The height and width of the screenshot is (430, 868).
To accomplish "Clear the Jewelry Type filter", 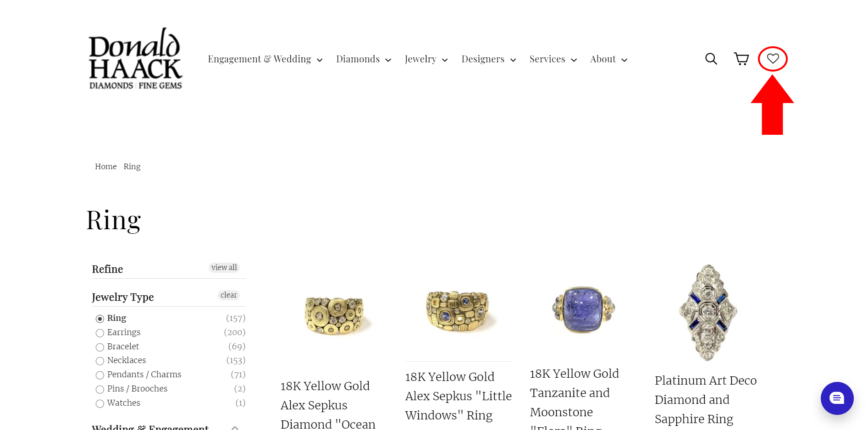I will point(229,295).
